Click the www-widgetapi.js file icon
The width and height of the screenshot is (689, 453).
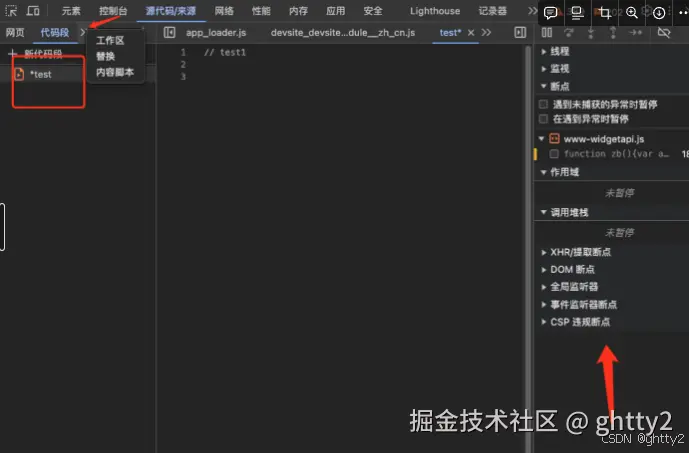[555, 139]
